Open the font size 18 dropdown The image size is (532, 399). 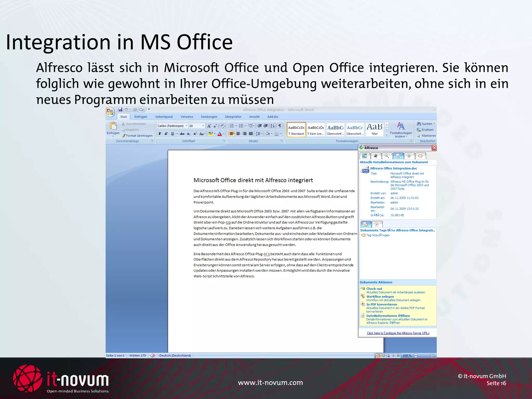pos(203,126)
